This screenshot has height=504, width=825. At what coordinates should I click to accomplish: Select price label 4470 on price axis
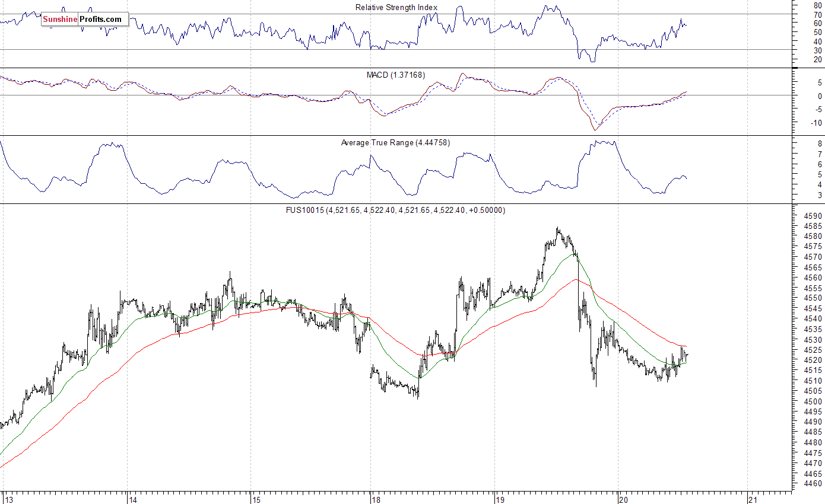[x=814, y=463]
